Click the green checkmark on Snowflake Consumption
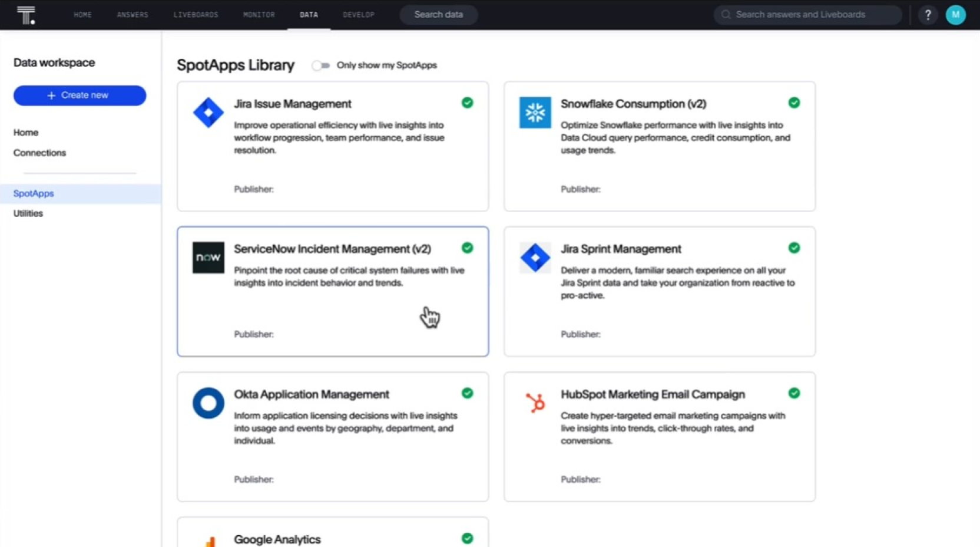 click(794, 103)
